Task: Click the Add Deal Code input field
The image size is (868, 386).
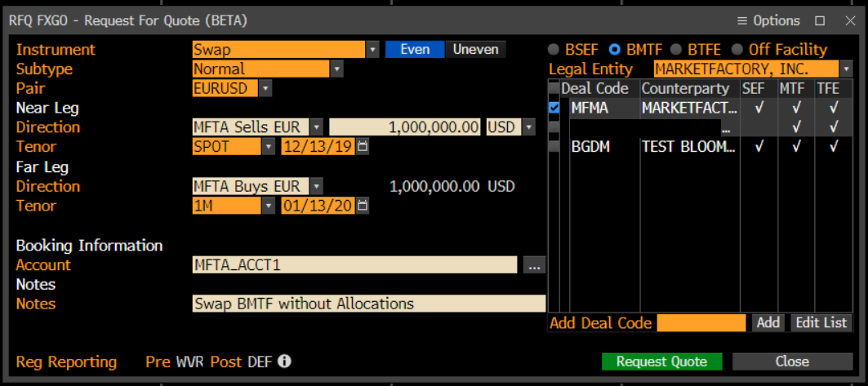Action: pyautogui.click(x=701, y=323)
